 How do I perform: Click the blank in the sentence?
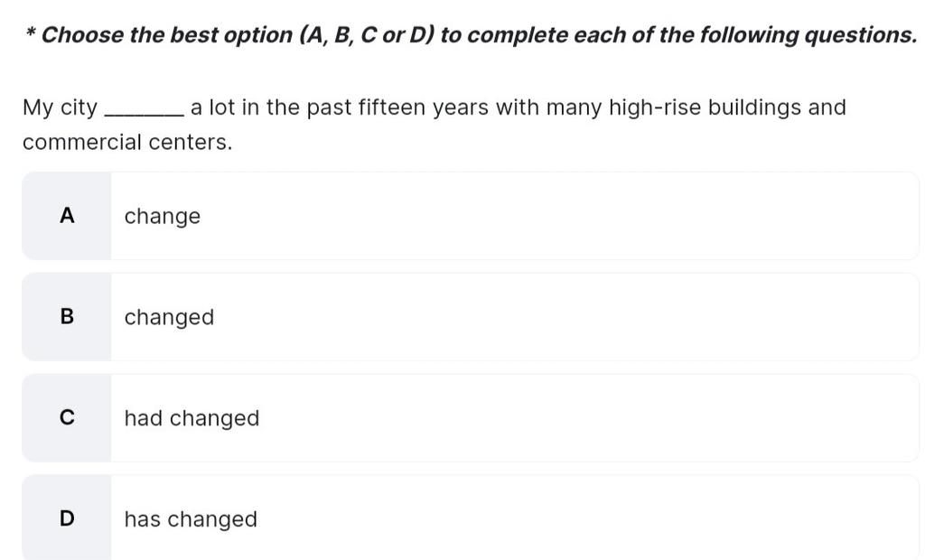click(145, 109)
